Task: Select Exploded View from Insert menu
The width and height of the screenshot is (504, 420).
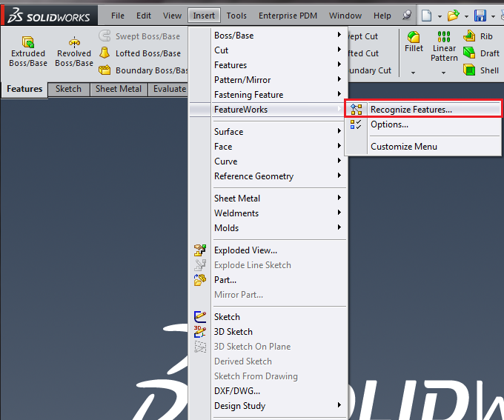Action: click(x=245, y=250)
